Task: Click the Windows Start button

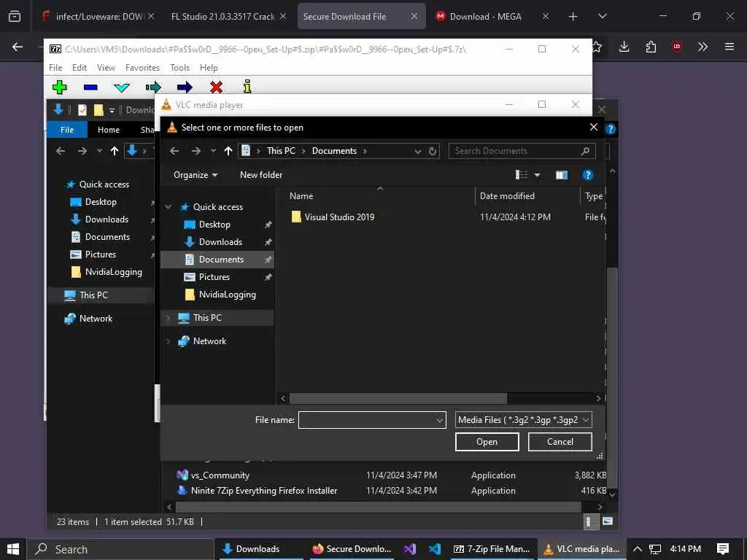Action: click(13, 549)
